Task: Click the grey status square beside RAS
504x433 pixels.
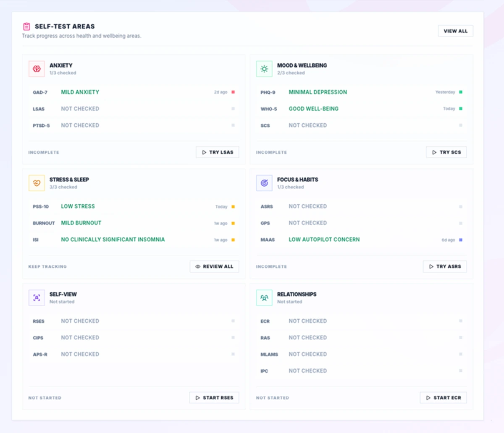Action: point(461,337)
